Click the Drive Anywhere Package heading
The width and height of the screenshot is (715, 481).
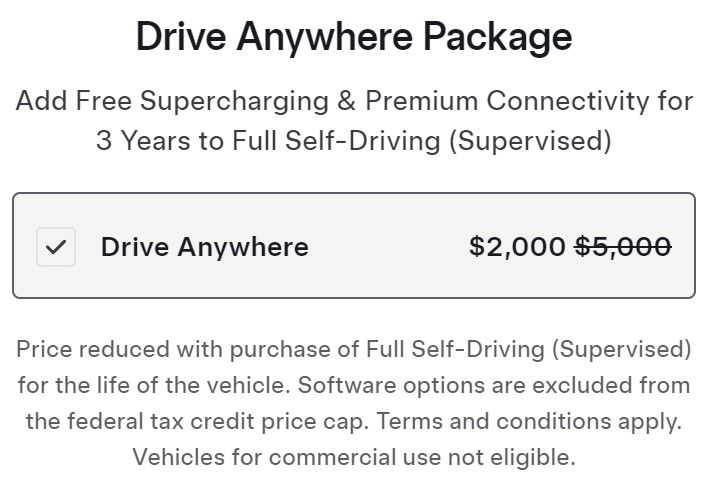(x=354, y=38)
